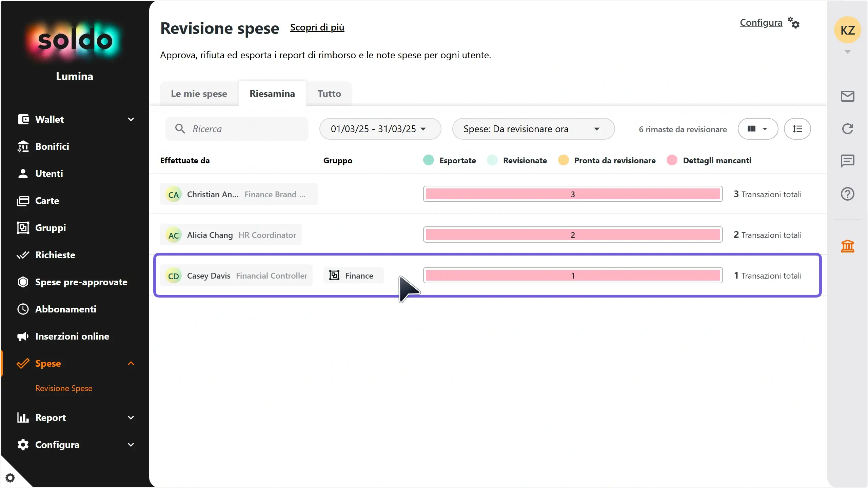Screen dimensions: 868x488
Task: Click the Report bar chart icon
Action: pyautogui.click(x=23, y=418)
